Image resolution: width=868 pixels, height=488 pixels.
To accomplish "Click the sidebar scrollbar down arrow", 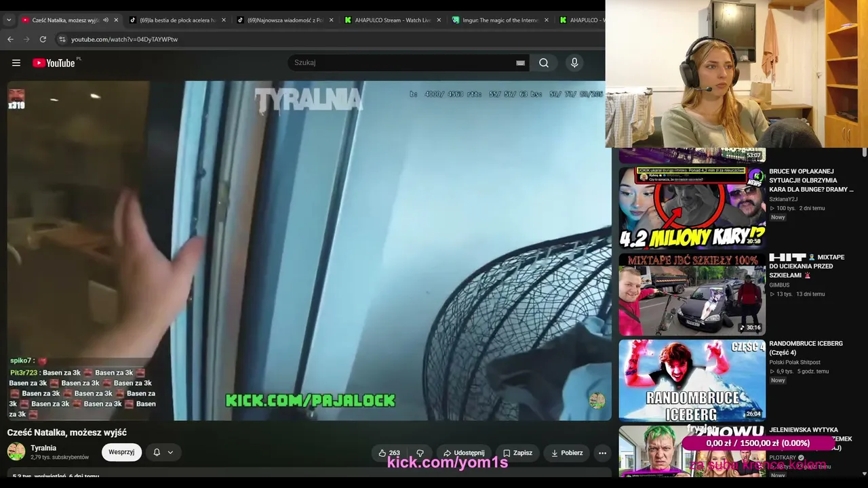I will pos(864,474).
